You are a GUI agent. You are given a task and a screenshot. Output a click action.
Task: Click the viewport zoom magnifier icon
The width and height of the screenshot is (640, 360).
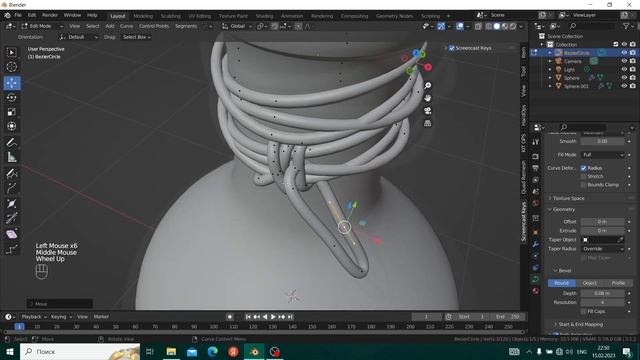pos(427,85)
